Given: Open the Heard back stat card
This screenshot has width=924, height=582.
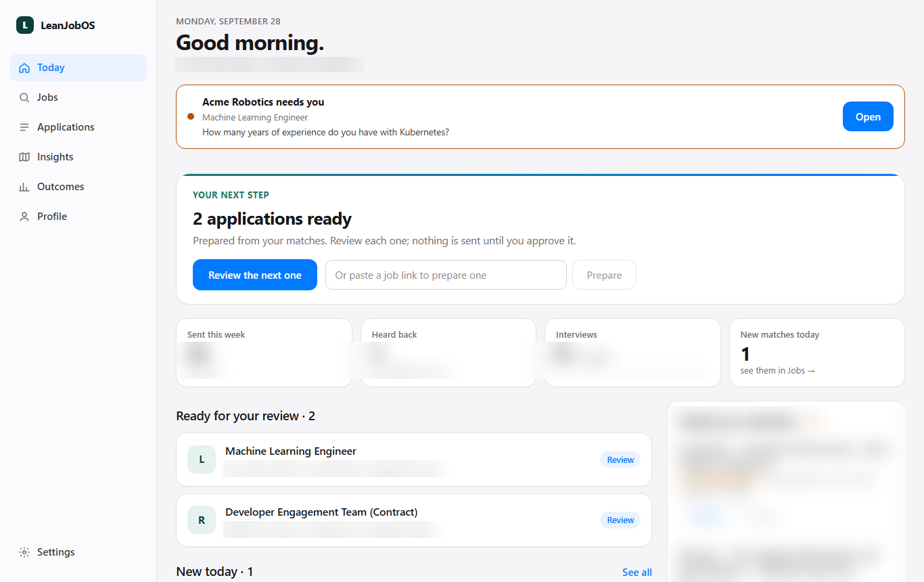Looking at the screenshot, I should click(x=448, y=353).
